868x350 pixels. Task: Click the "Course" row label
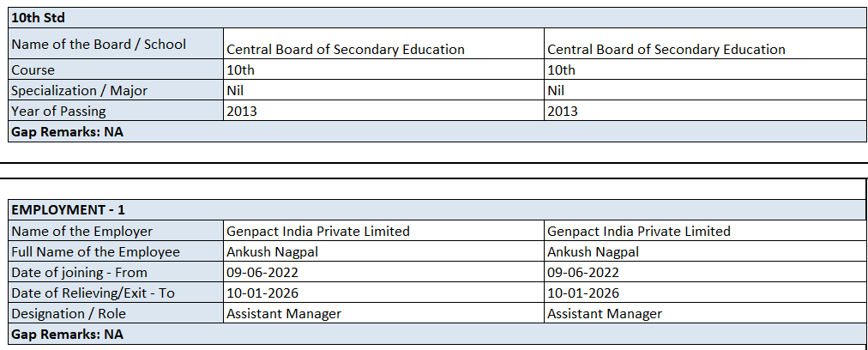click(x=33, y=70)
